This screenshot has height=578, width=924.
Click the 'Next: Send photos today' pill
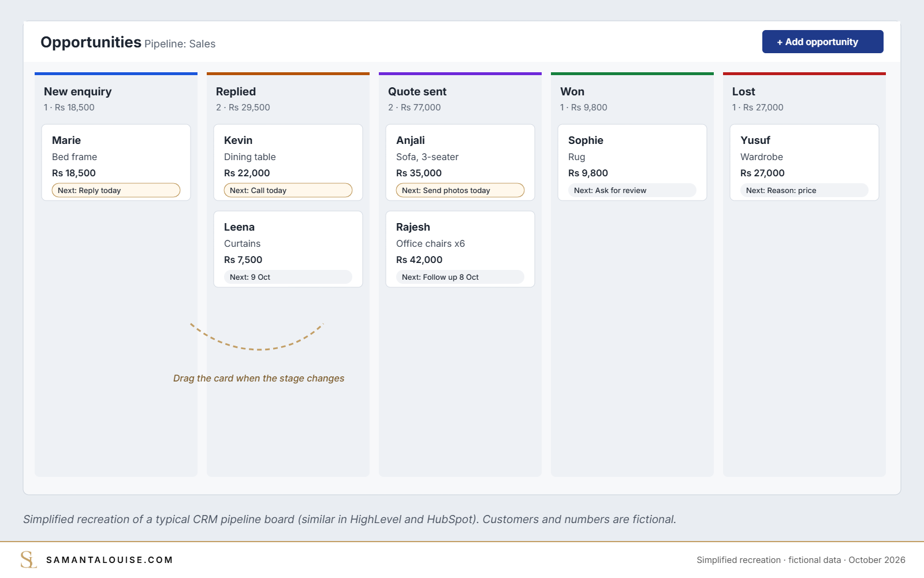click(460, 190)
